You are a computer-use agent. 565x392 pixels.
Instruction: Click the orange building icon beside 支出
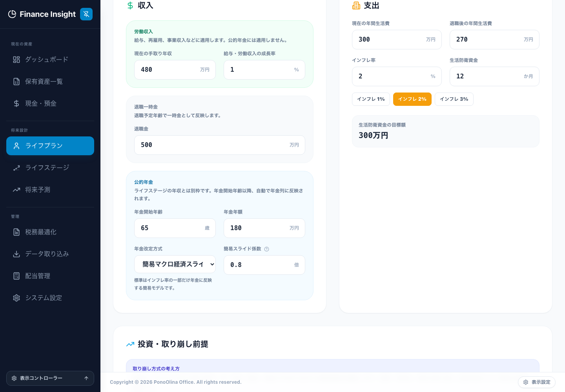click(x=356, y=5)
